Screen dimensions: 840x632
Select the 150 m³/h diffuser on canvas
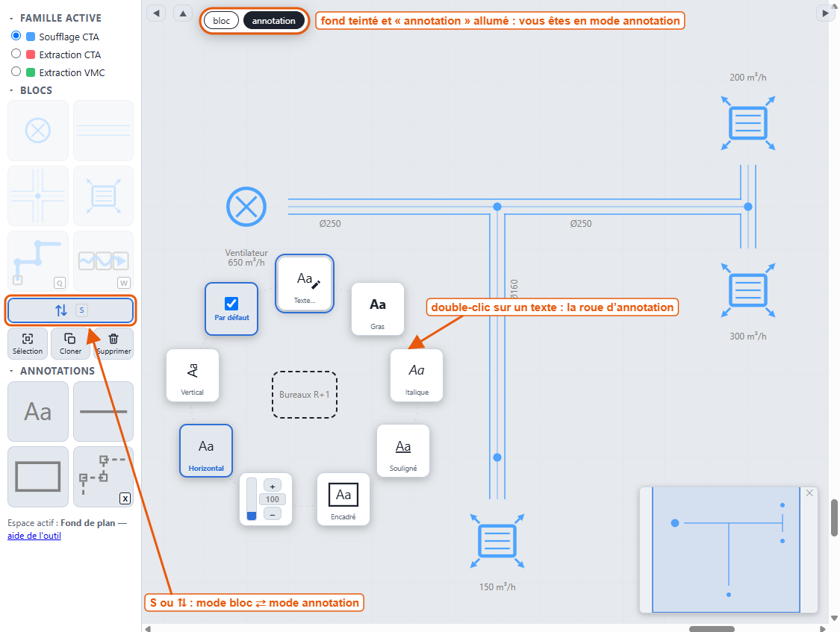497,540
